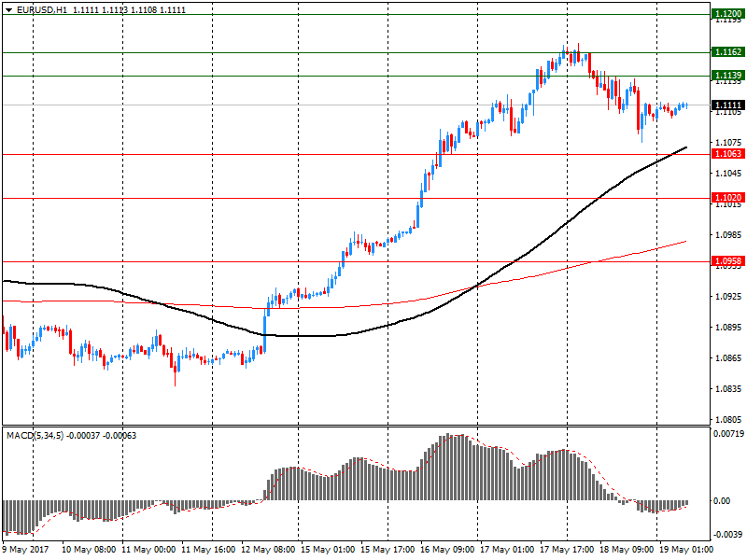Select the 15 May 01:00 time label
This screenshot has width=747, height=560.
[x=328, y=549]
